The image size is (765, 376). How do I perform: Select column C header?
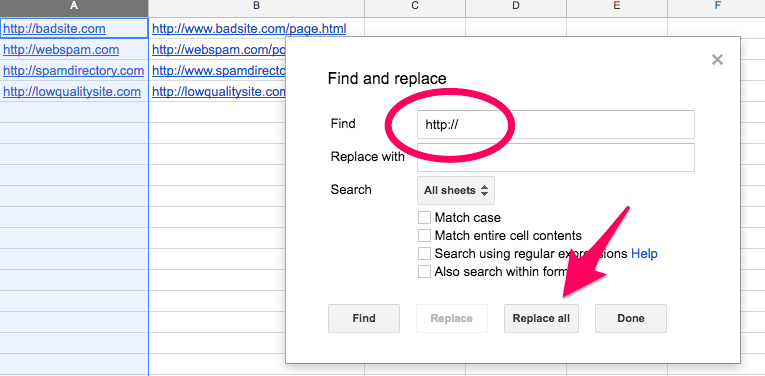point(415,6)
